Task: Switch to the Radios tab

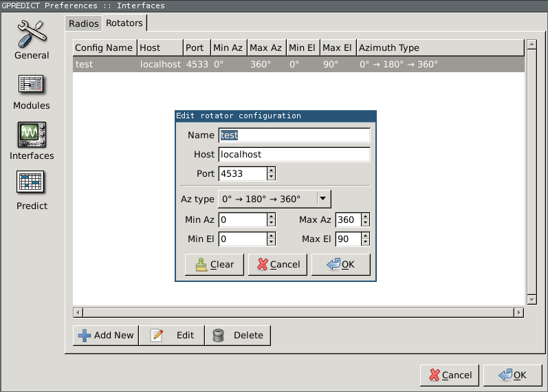Action: pyautogui.click(x=84, y=23)
